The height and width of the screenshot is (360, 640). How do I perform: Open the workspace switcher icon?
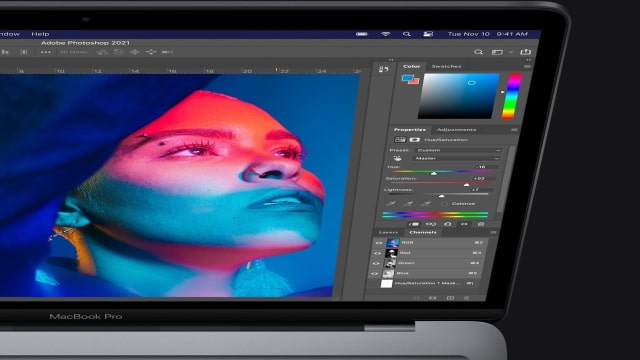(497, 52)
